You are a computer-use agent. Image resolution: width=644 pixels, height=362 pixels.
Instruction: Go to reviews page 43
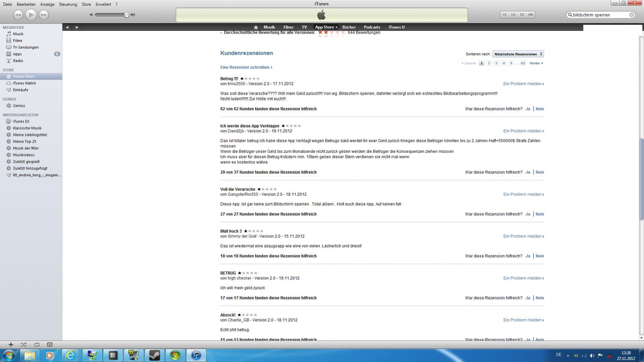(x=523, y=63)
